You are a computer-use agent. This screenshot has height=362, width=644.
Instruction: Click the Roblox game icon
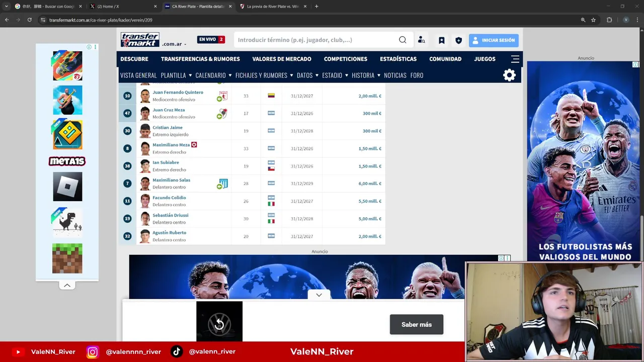(x=67, y=187)
